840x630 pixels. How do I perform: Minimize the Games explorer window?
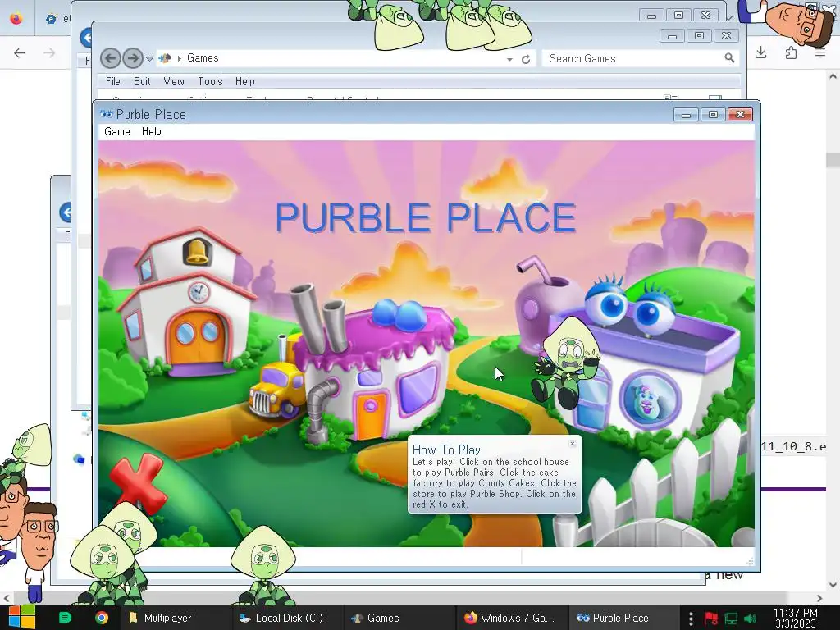[673, 36]
